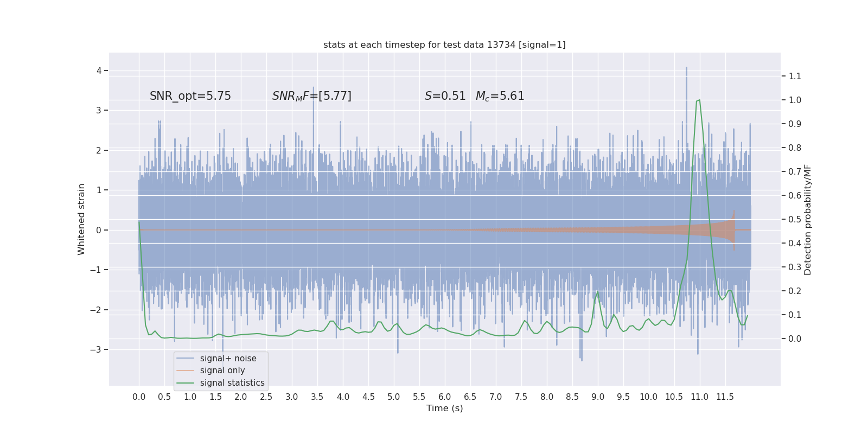Click the whitened strain tick label 4
This screenshot has height=434, width=868.
point(99,71)
